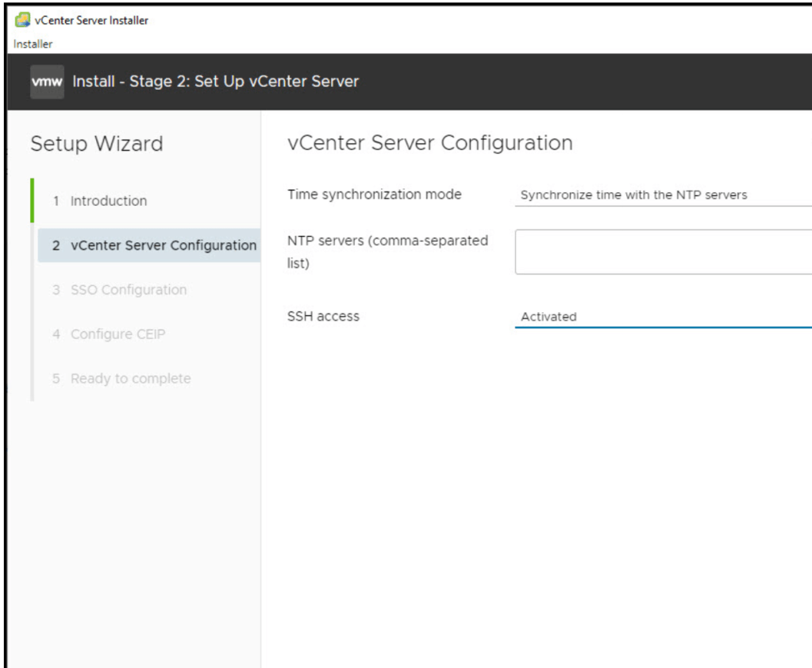Click the green progress bar beside Introduction
Image resolution: width=812 pixels, height=668 pixels.
(33, 200)
